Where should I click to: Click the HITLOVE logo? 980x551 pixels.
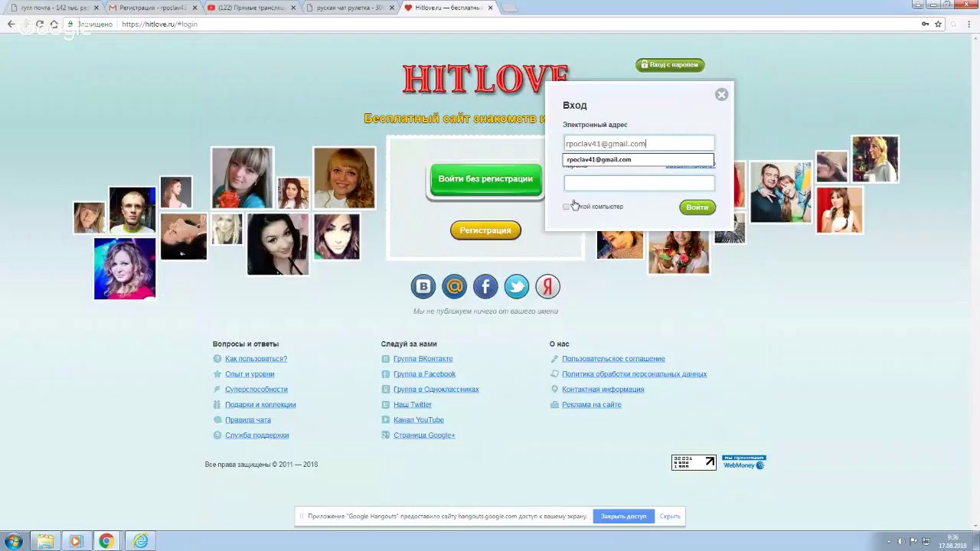[x=485, y=80]
